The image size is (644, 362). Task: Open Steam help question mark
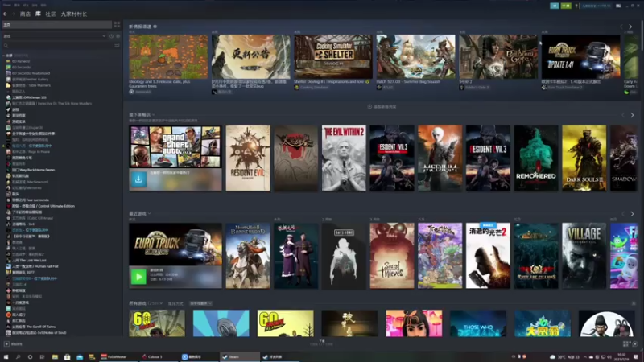click(576, 6)
